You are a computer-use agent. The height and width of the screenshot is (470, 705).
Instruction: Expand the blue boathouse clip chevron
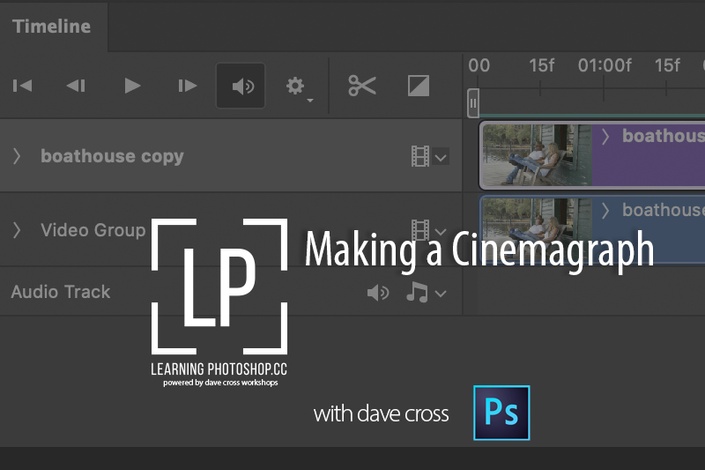tap(605, 210)
